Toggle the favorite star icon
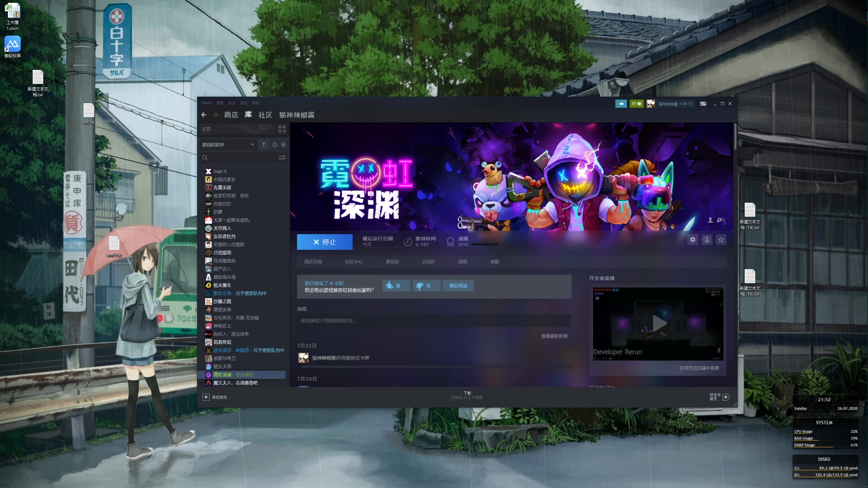This screenshot has height=488, width=868. point(721,240)
